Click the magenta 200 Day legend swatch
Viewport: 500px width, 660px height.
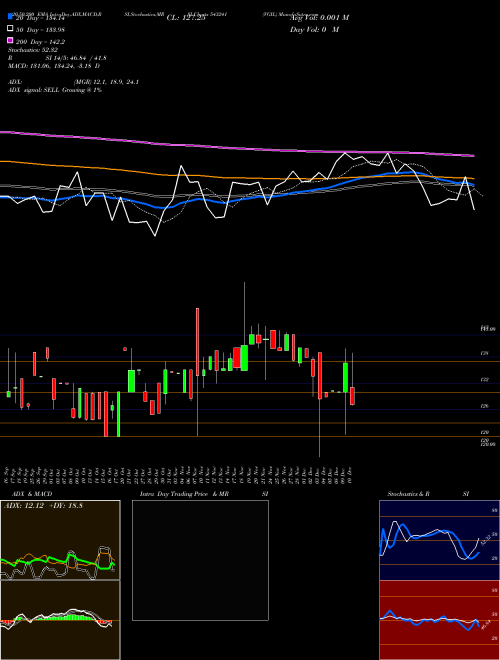click(x=11, y=40)
